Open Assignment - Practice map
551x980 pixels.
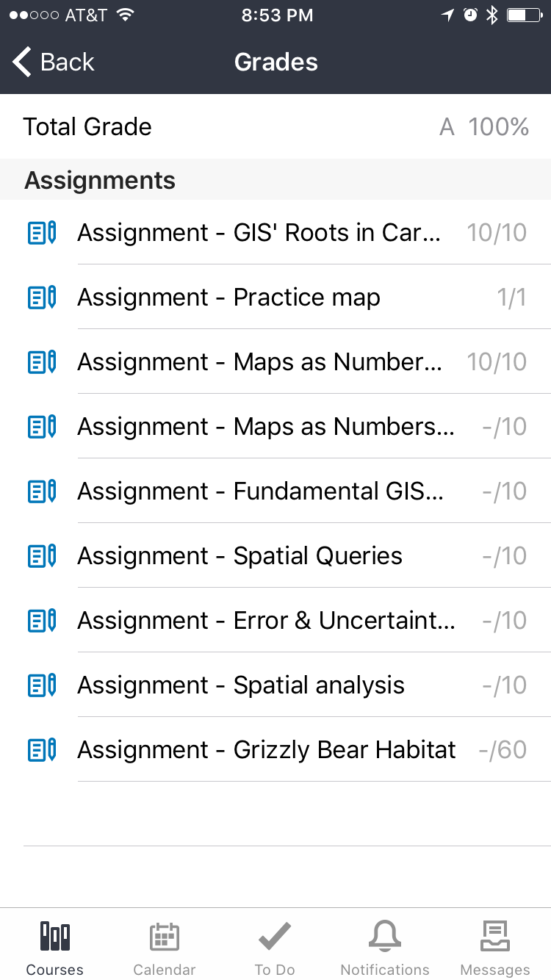tap(228, 298)
